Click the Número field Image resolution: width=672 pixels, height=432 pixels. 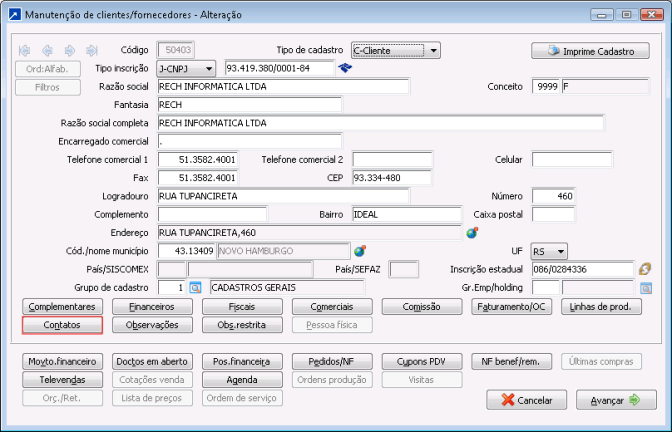click(x=553, y=196)
